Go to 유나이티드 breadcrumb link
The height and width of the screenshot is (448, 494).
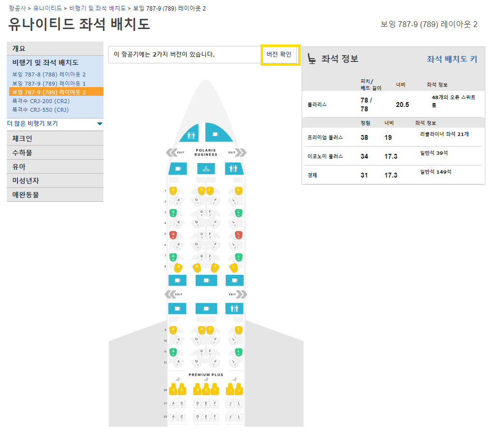47,9
